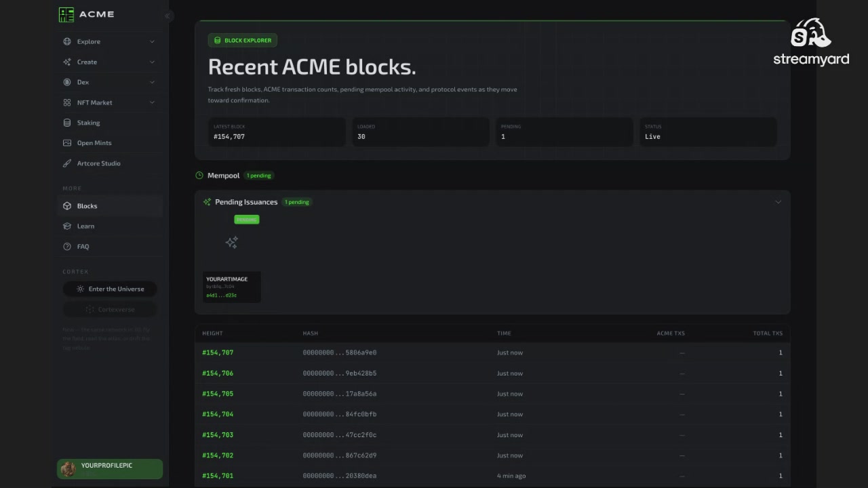
Task: Go to the Learn section
Action: [x=110, y=226]
